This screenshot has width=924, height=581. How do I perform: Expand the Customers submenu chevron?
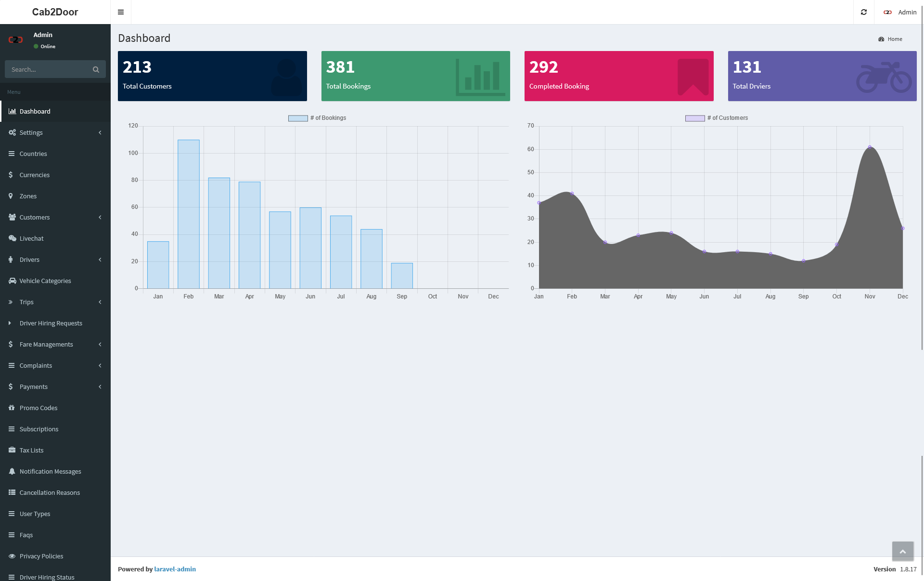pyautogui.click(x=100, y=217)
